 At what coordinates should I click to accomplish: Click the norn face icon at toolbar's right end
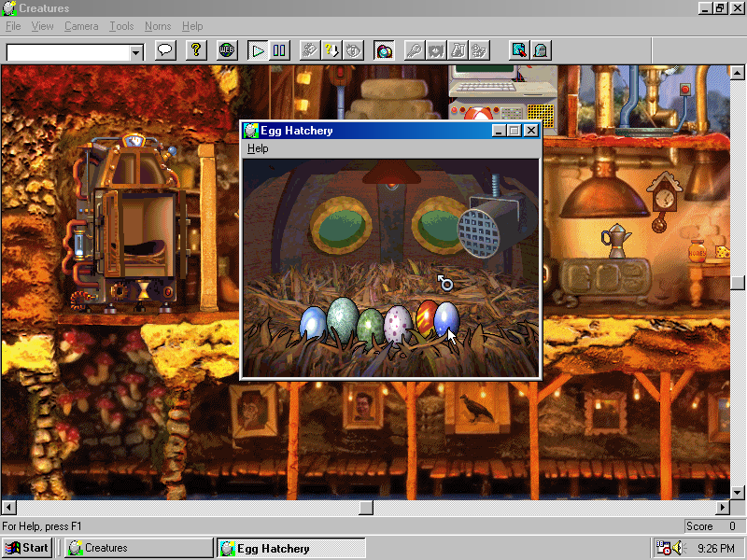point(542,50)
